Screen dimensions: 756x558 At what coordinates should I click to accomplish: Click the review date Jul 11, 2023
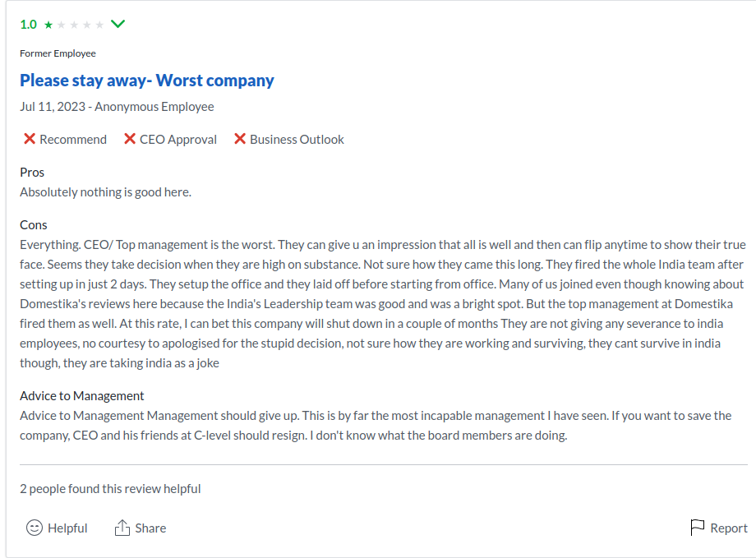pos(53,107)
